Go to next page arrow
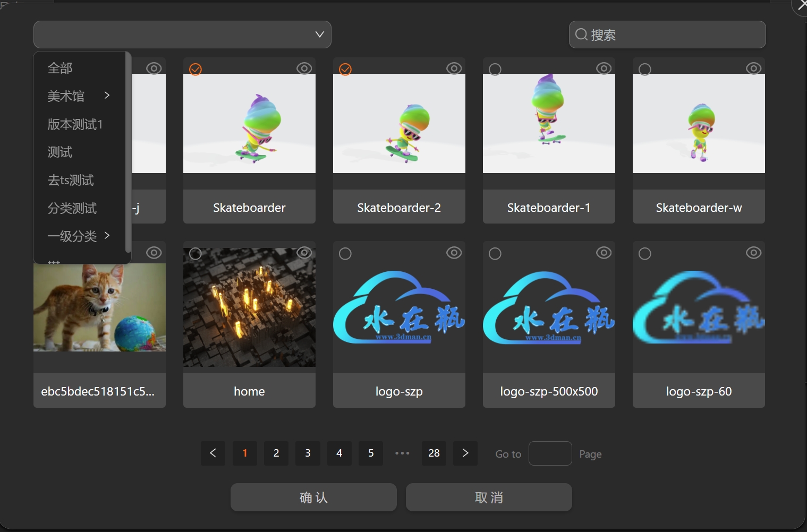Image resolution: width=807 pixels, height=532 pixels. [x=465, y=453]
